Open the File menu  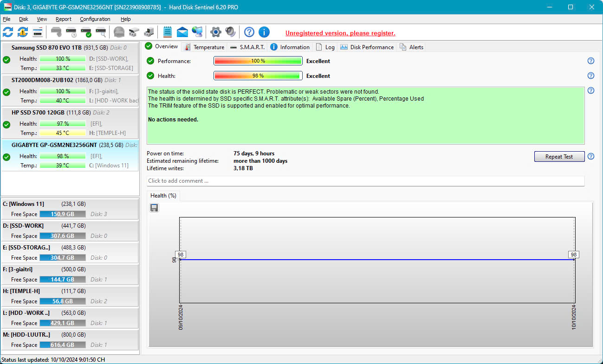(x=6, y=19)
